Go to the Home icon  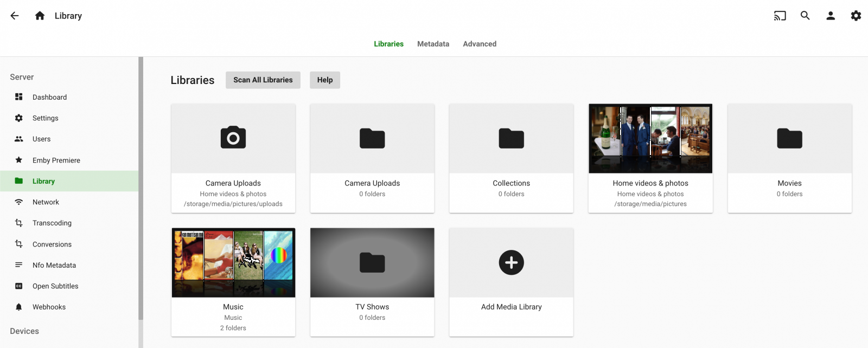(40, 16)
